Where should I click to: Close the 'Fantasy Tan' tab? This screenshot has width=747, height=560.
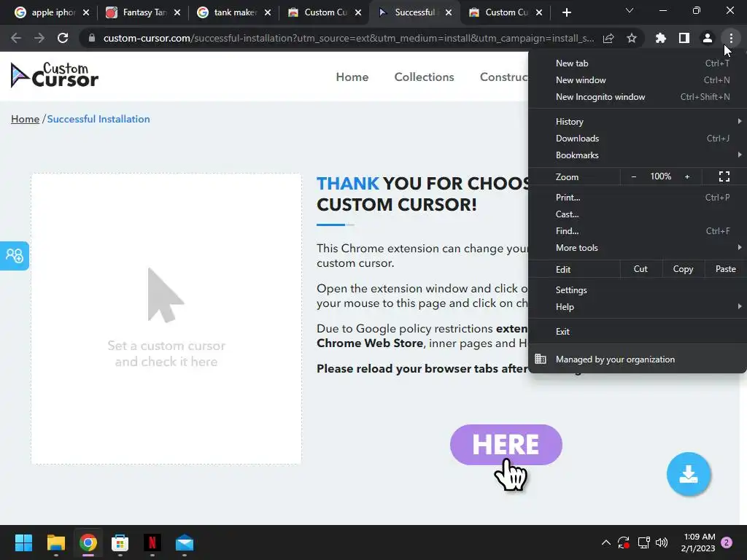coord(177,12)
